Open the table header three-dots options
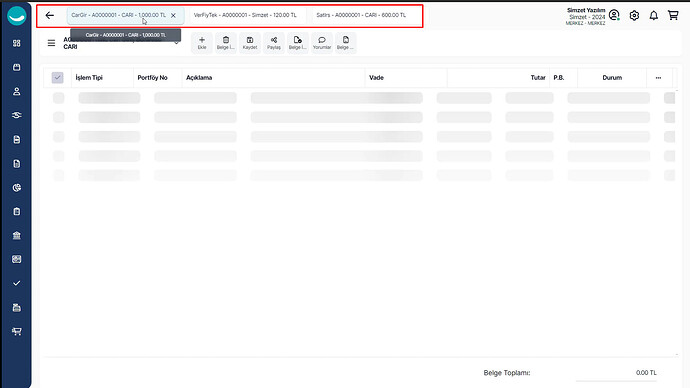Screen dimensions: 690x388 [658, 78]
